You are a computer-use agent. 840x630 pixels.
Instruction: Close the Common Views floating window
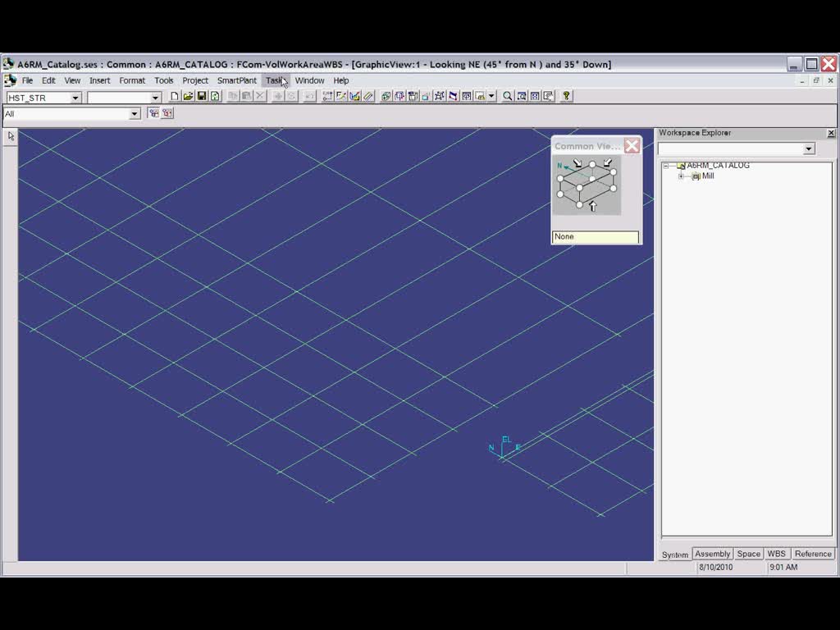[632, 146]
